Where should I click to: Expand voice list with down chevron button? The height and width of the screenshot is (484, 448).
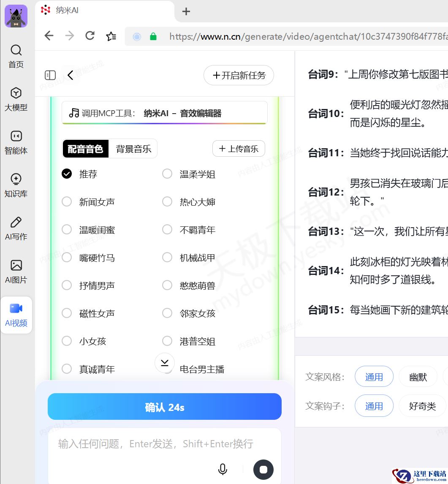click(x=165, y=363)
